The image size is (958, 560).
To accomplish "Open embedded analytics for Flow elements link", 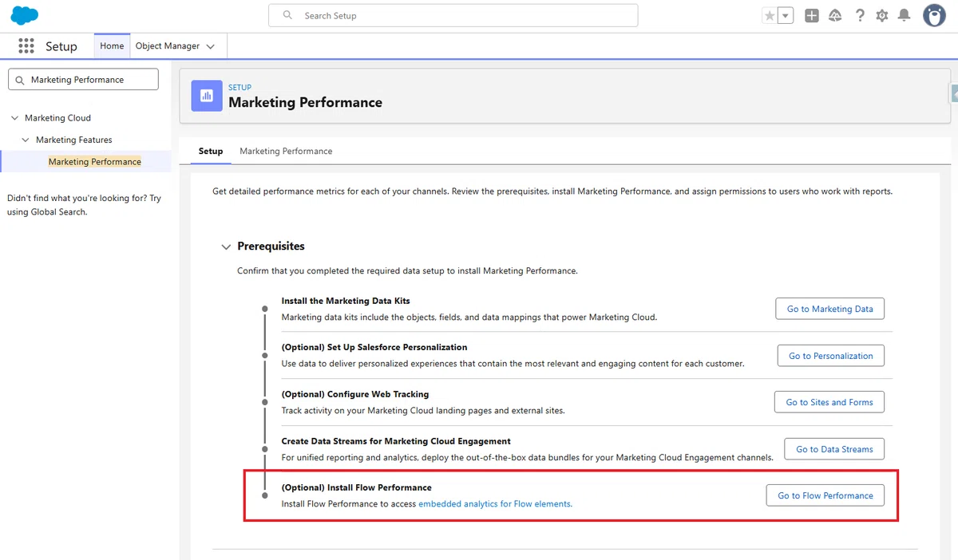I will [495, 504].
